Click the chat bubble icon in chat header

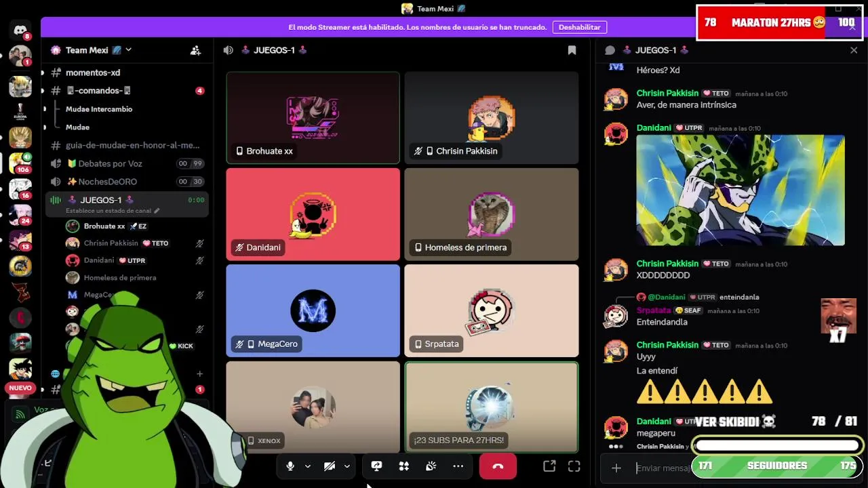click(x=610, y=50)
